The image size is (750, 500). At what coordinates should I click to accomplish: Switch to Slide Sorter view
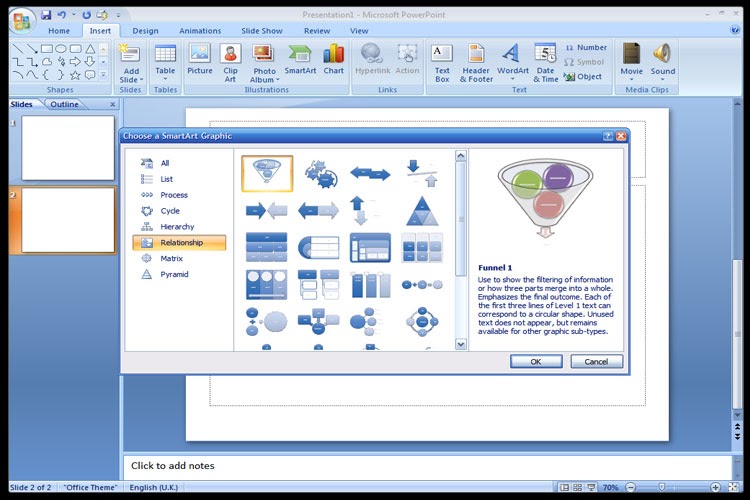click(578, 487)
